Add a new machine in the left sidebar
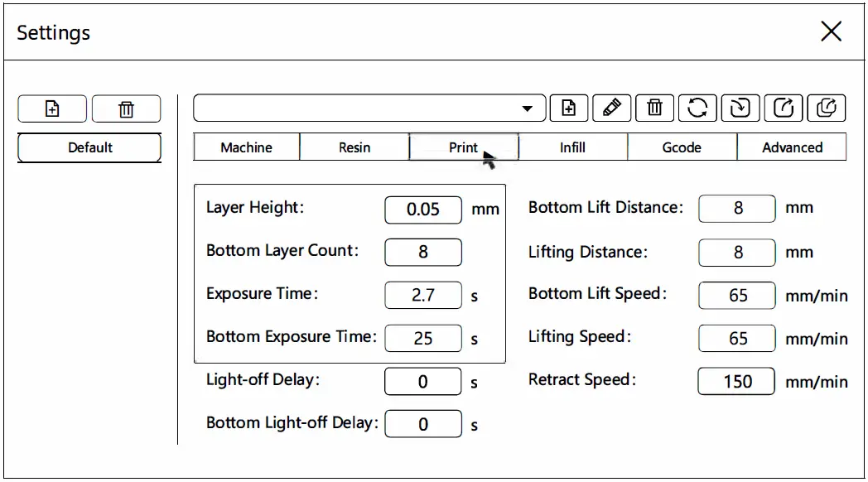Image resolution: width=868 pixels, height=482 pixels. [52, 108]
